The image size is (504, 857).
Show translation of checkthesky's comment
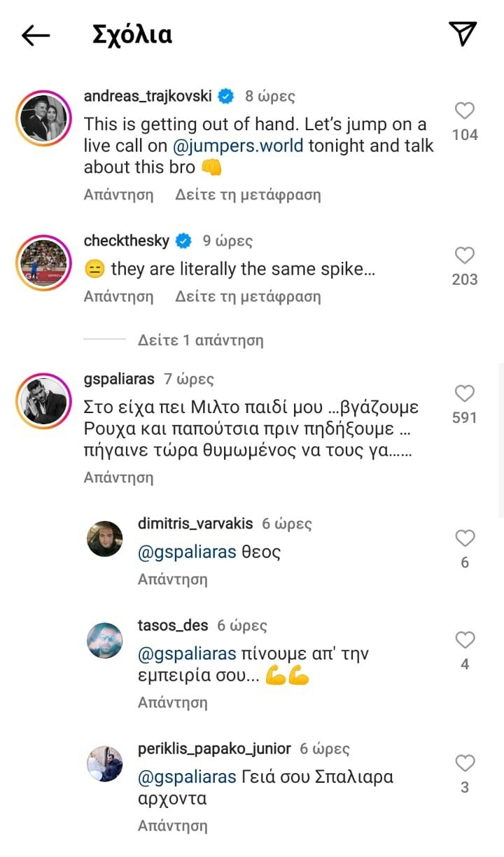[248, 296]
